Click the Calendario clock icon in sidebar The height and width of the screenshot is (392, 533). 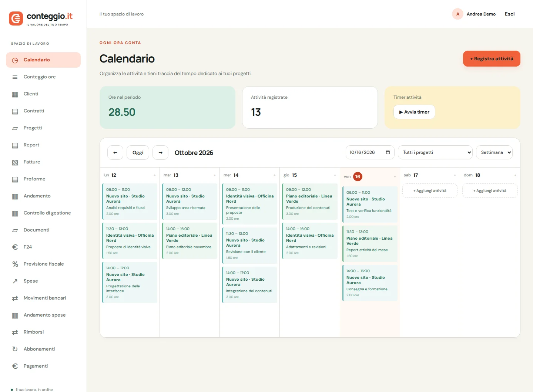point(15,60)
